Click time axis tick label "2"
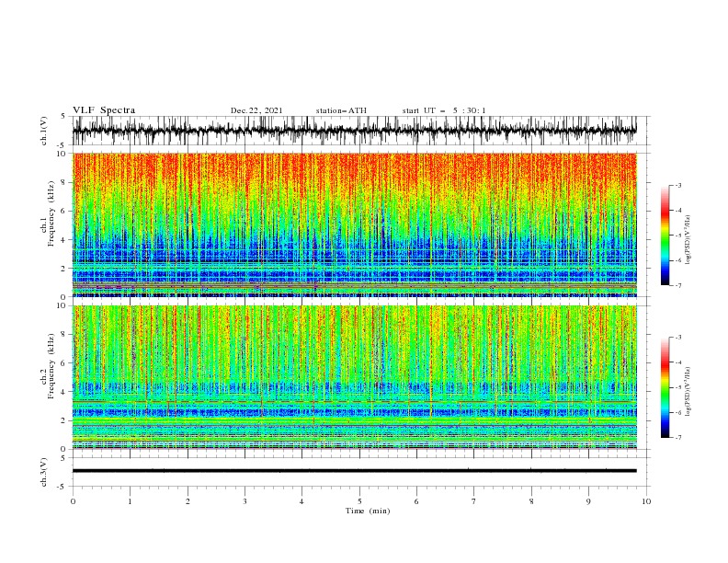Screen dimensions: 728x563 point(188,501)
